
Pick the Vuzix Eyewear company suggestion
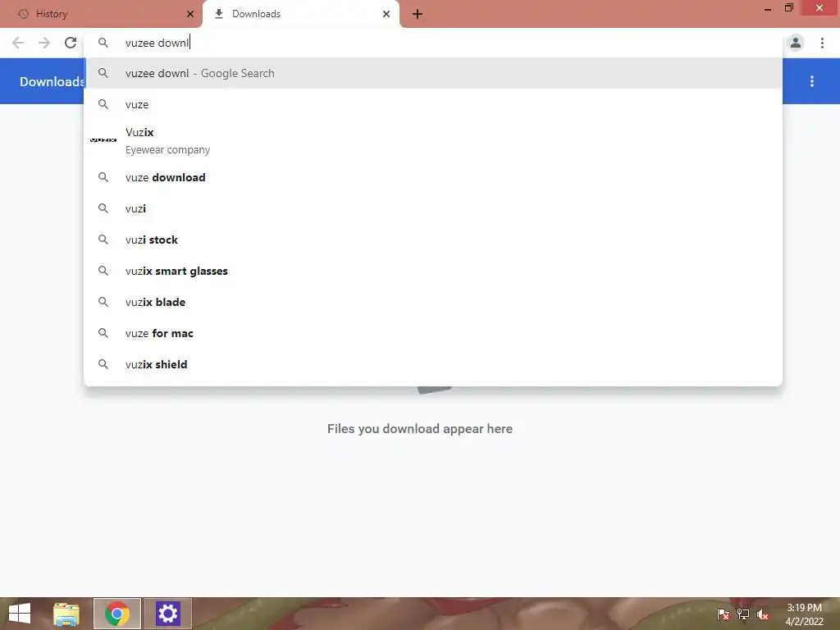click(433, 140)
